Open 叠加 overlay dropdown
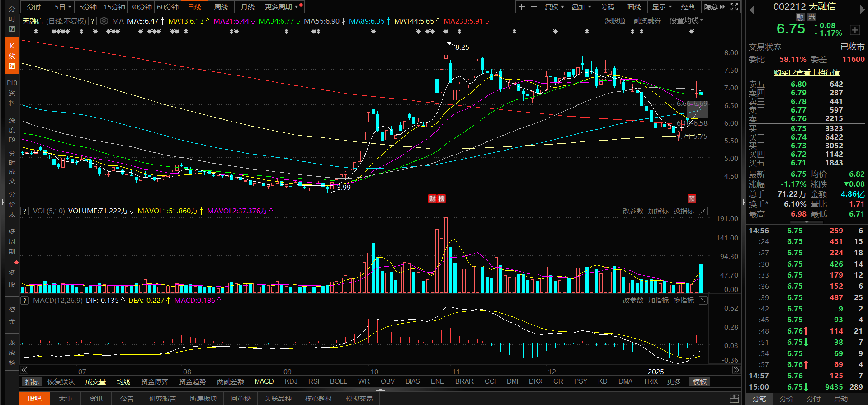 pos(581,7)
